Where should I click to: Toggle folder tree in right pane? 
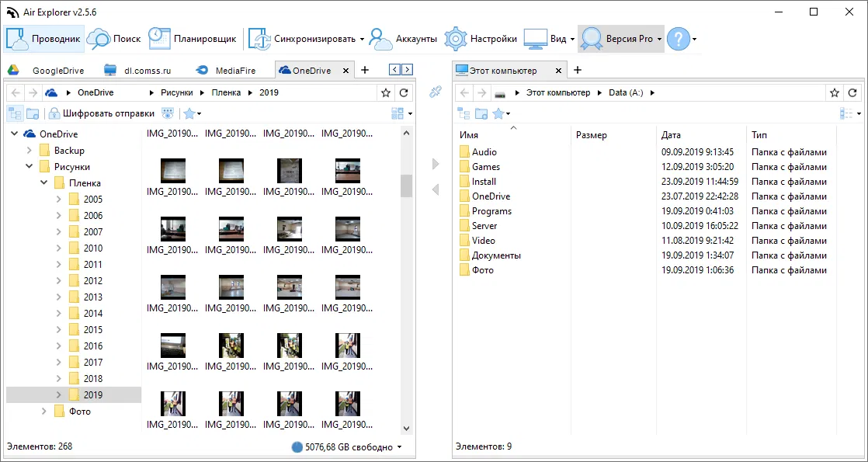tap(464, 113)
